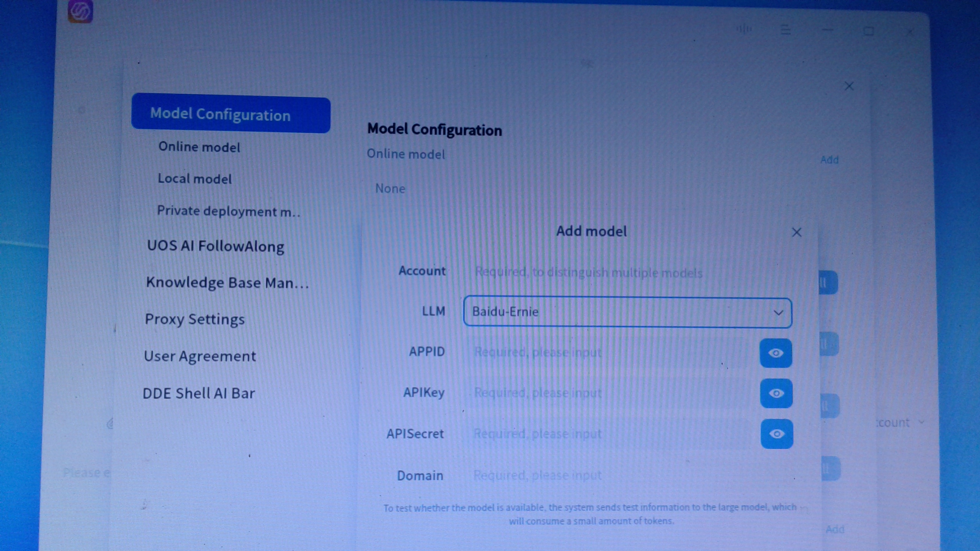This screenshot has height=551, width=980.
Task: Open the LLM Baidu-Ernie dropdown
Action: click(x=627, y=312)
